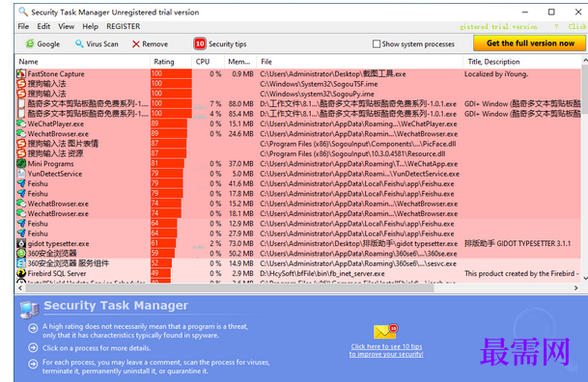Sort list by File column header
Screen dimensions: 588x382
point(360,62)
